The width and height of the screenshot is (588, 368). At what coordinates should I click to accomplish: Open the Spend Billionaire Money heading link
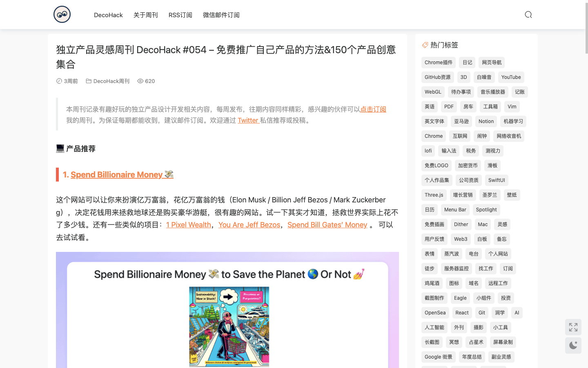click(x=122, y=175)
